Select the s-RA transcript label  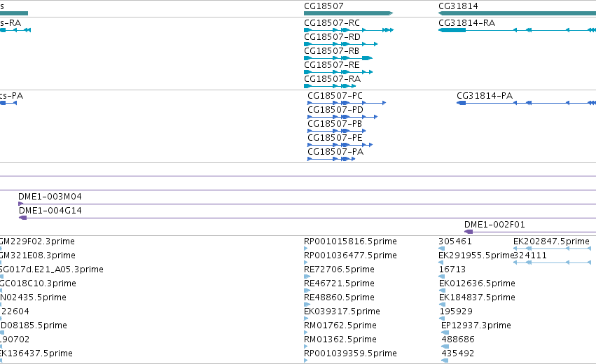point(11,23)
